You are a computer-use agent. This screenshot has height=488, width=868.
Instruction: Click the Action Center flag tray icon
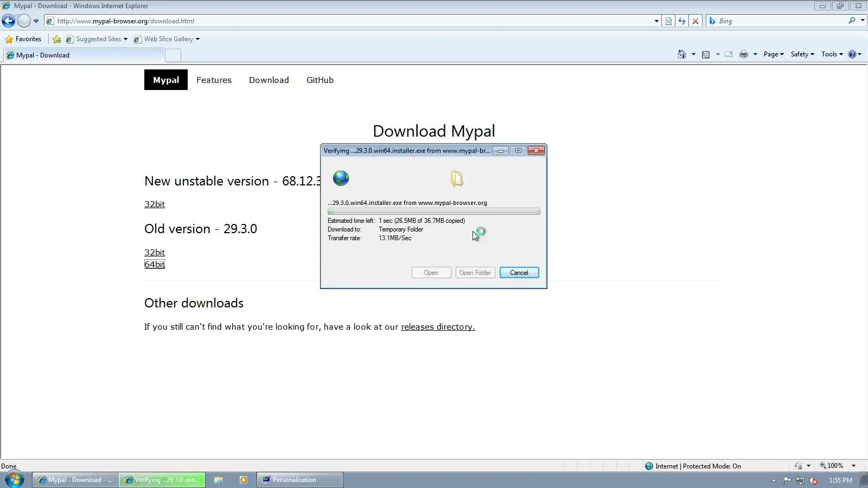click(787, 480)
